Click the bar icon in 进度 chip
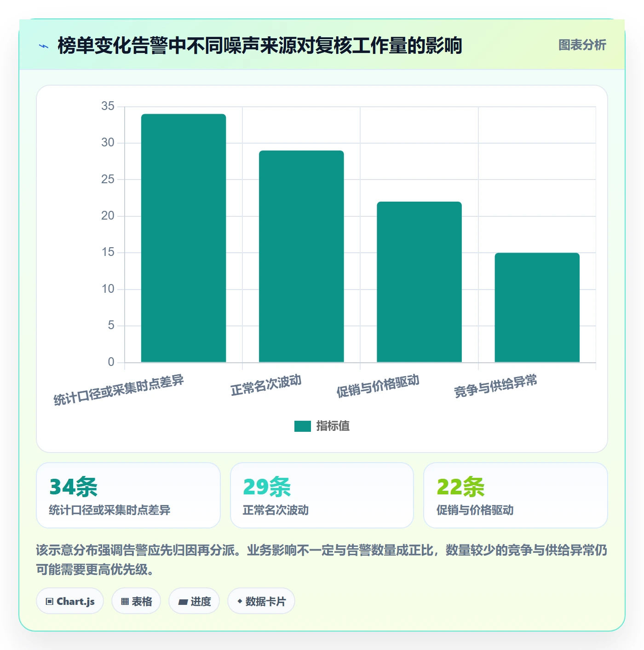Screen dimensions: 644x650 click(x=183, y=602)
